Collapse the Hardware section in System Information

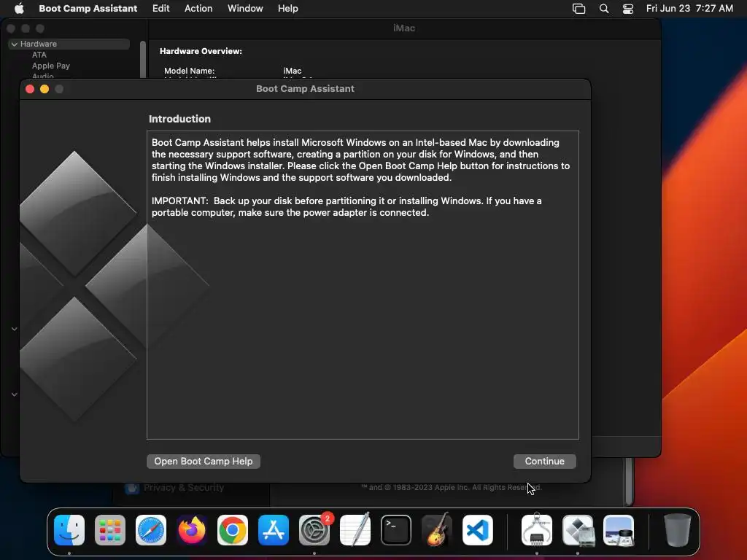pyautogui.click(x=15, y=44)
